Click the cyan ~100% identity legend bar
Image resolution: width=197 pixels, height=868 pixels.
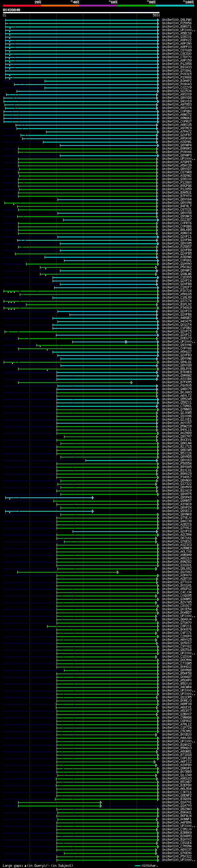click(175, 6)
